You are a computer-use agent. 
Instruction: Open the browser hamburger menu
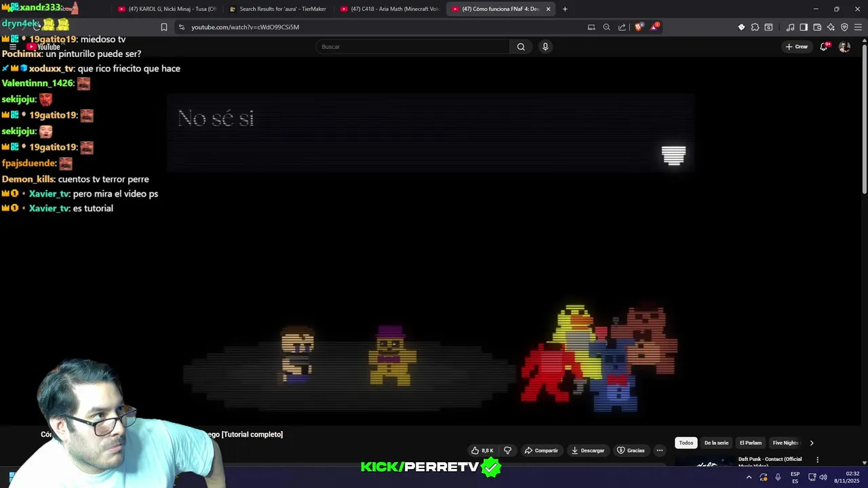point(858,27)
